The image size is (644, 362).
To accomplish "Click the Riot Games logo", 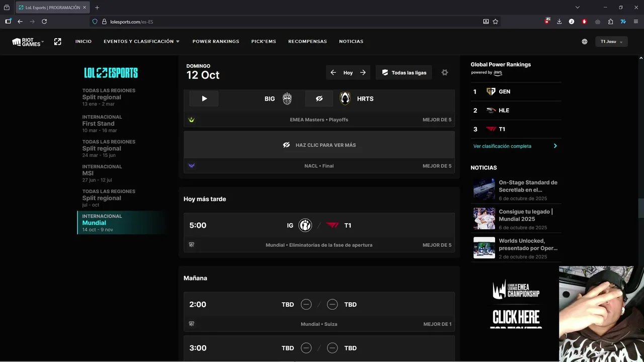I will coord(27,42).
